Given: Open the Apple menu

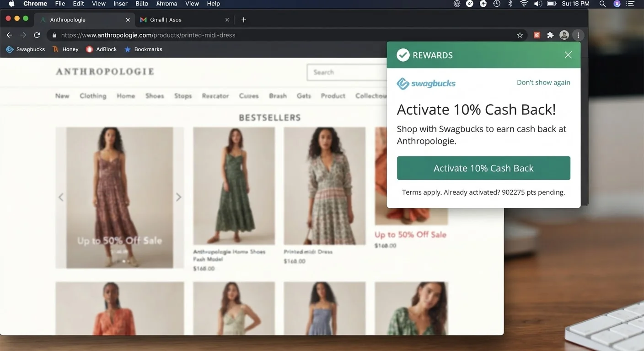Looking at the screenshot, I should click(x=12, y=4).
